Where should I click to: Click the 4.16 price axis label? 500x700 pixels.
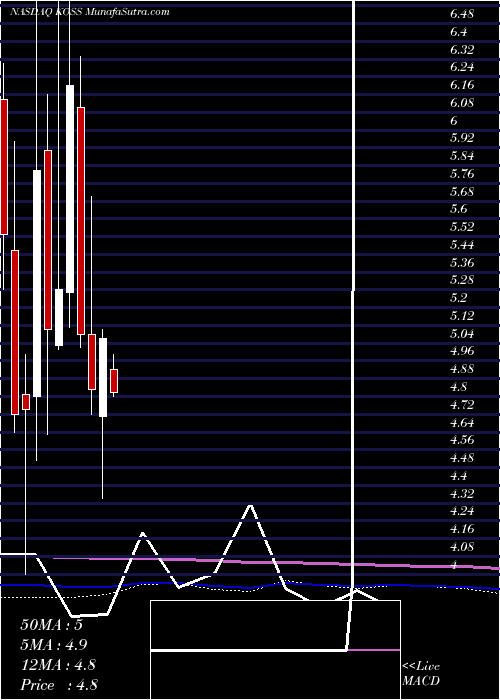[x=462, y=529]
